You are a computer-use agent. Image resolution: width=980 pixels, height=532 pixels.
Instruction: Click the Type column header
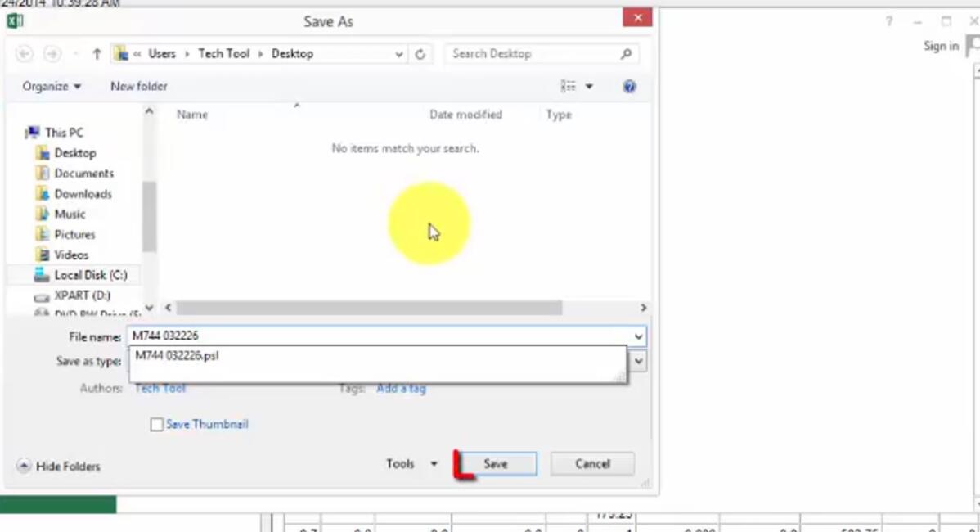click(559, 115)
